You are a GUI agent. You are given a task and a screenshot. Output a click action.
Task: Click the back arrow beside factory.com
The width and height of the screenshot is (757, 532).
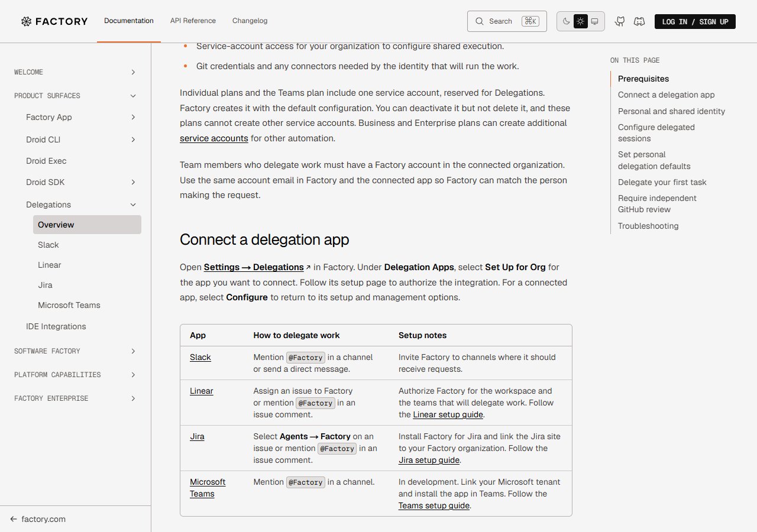point(14,519)
